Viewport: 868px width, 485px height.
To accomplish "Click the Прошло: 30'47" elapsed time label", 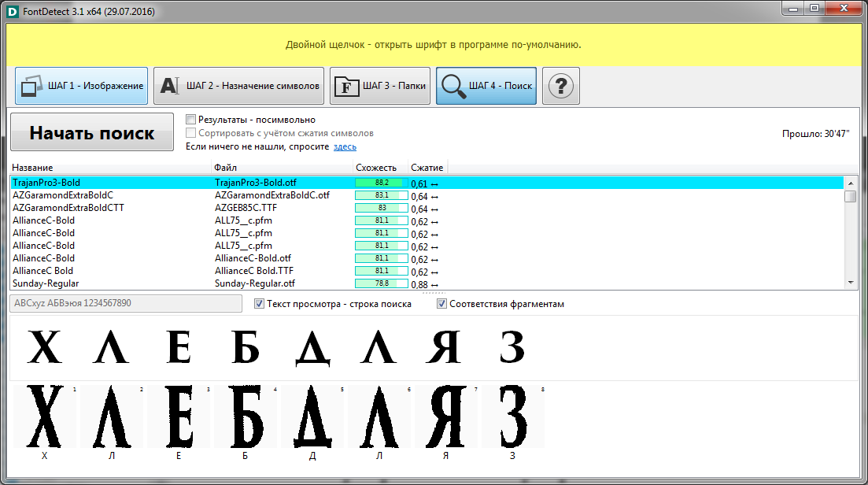I will tap(815, 133).
